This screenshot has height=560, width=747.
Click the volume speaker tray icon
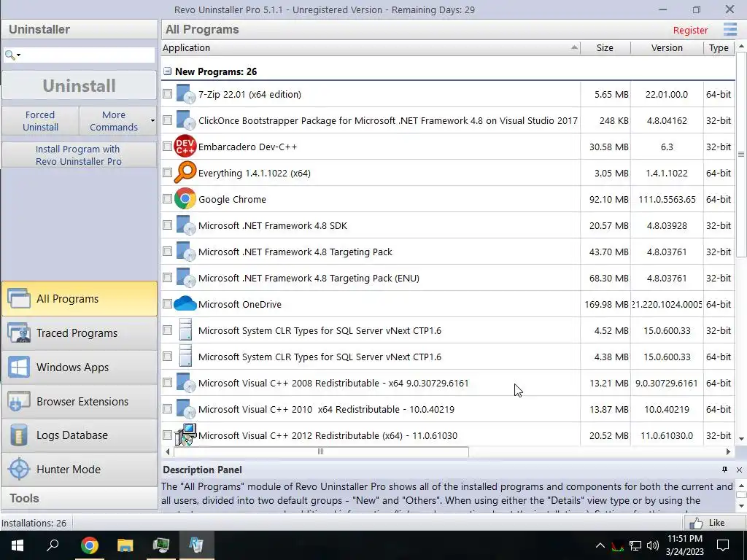(x=653, y=545)
